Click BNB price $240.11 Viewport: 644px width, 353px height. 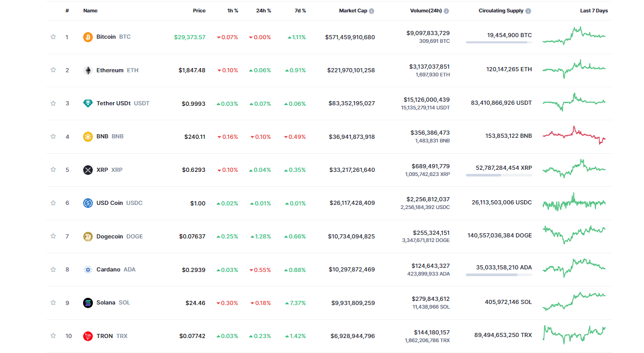coord(195,137)
